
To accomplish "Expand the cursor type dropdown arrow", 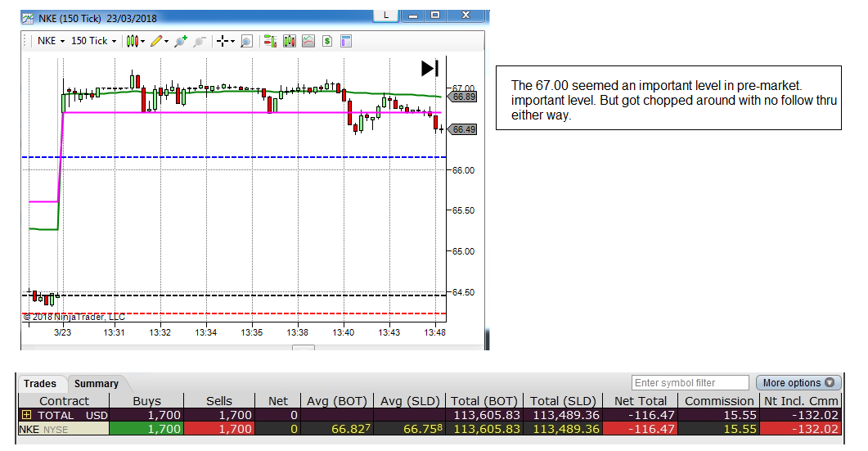I will [x=232, y=42].
